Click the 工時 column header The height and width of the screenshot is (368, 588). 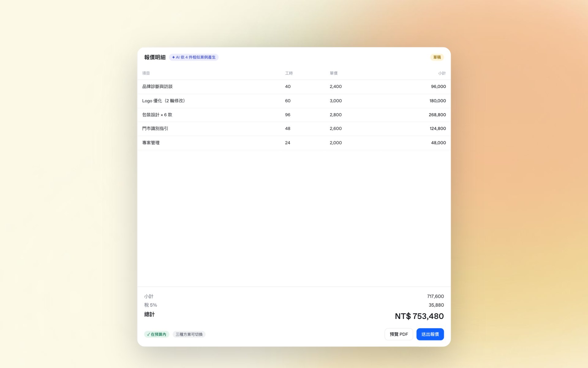(289, 73)
